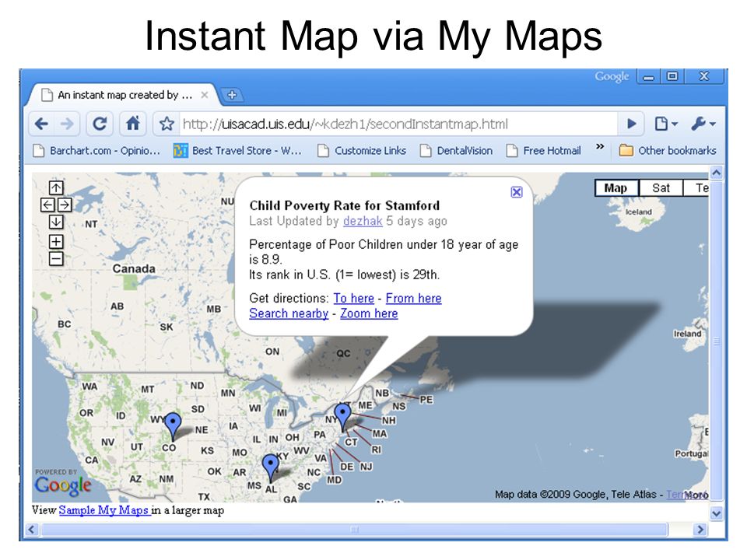Pan the map down arrow
The image size is (747, 560).
[56, 222]
